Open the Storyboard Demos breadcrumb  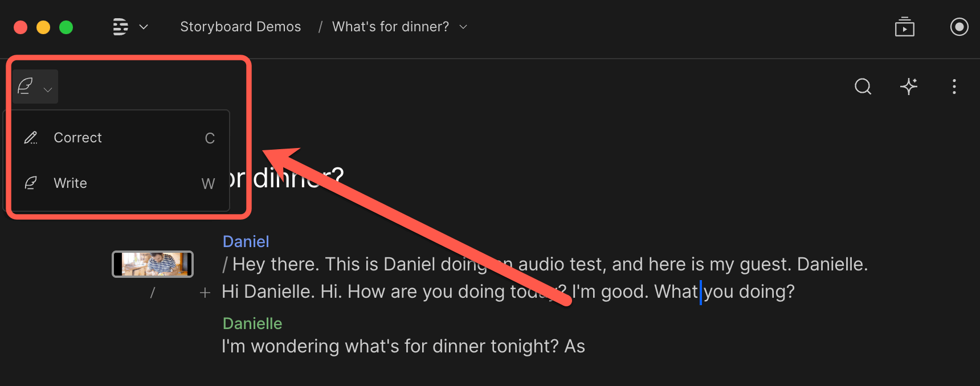pos(240,27)
